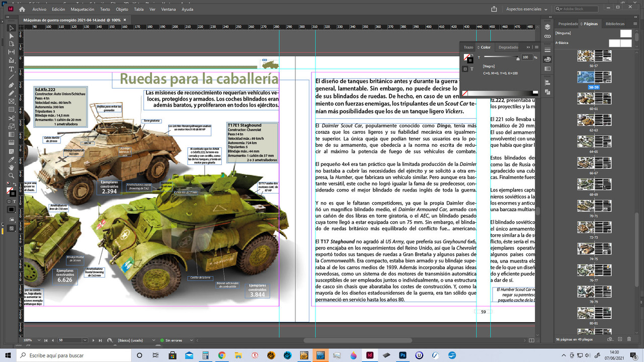Select the Gap tool
This screenshot has height=362, width=644.
(x=12, y=52)
